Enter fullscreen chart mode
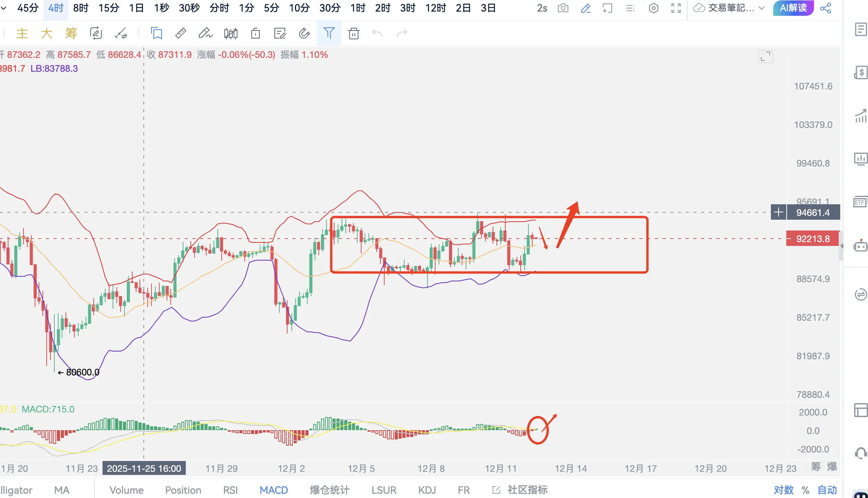 point(676,8)
